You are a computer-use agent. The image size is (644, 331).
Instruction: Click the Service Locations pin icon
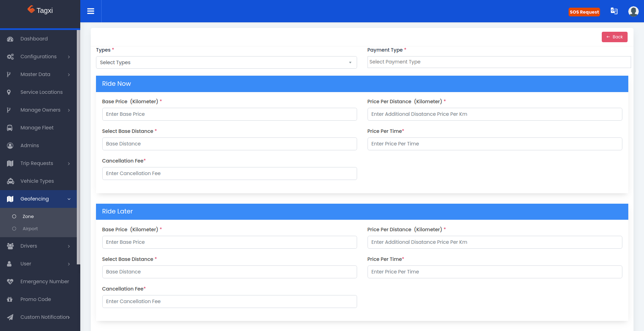click(x=9, y=92)
